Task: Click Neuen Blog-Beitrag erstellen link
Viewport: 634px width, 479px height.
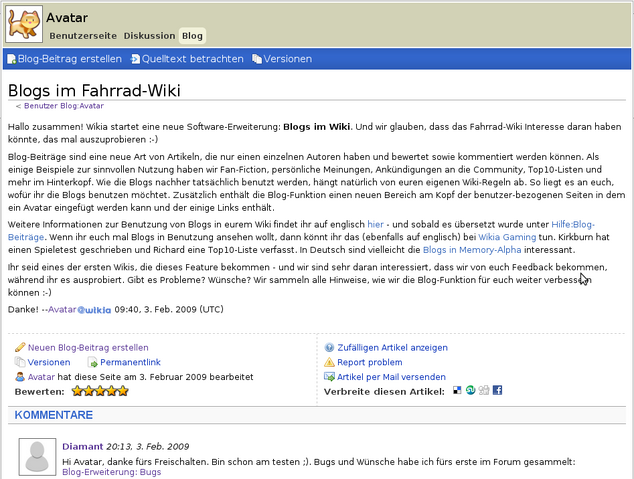Action: tap(88, 348)
